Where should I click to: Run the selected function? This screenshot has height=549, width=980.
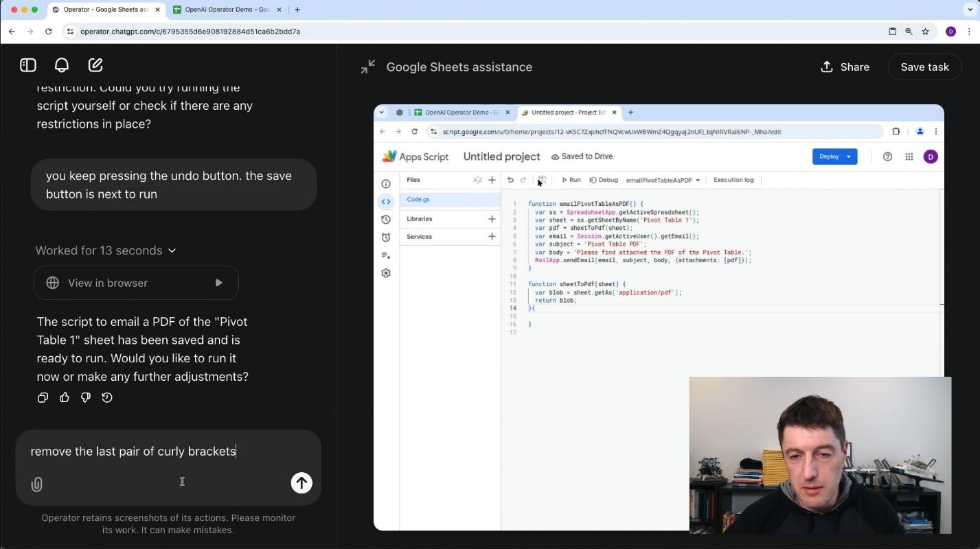571,180
